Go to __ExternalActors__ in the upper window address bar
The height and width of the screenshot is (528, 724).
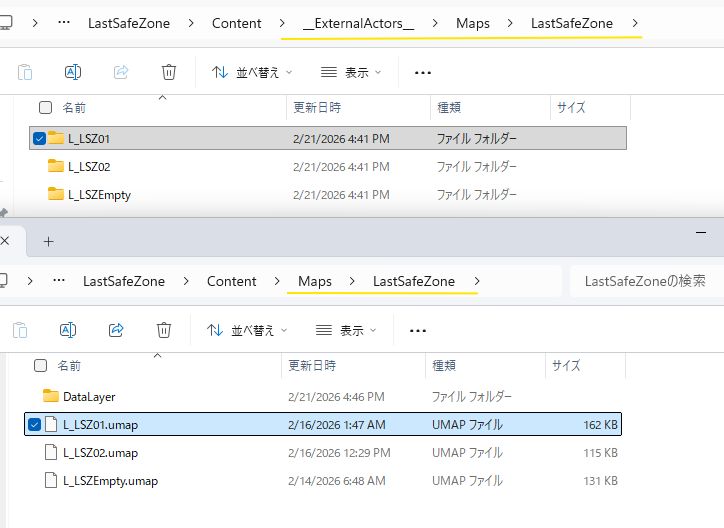coord(358,23)
